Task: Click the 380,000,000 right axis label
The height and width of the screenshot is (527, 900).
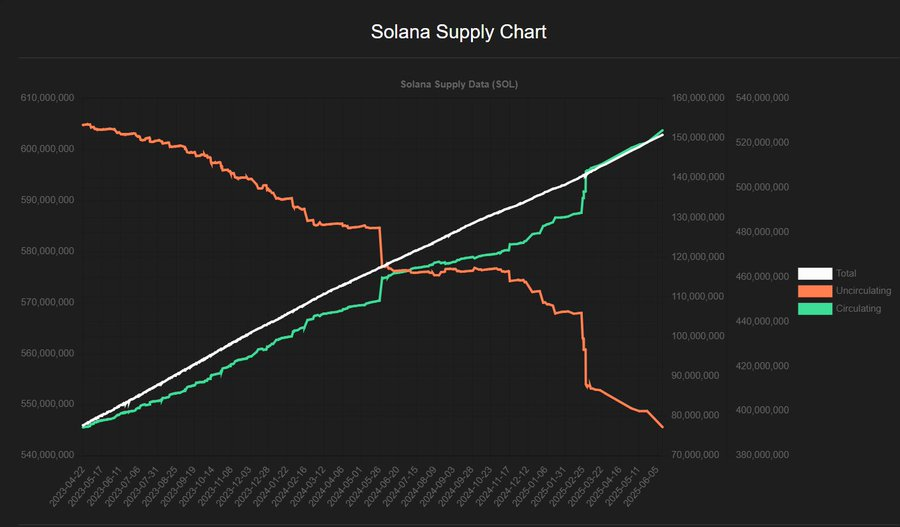Action: pyautogui.click(x=762, y=455)
